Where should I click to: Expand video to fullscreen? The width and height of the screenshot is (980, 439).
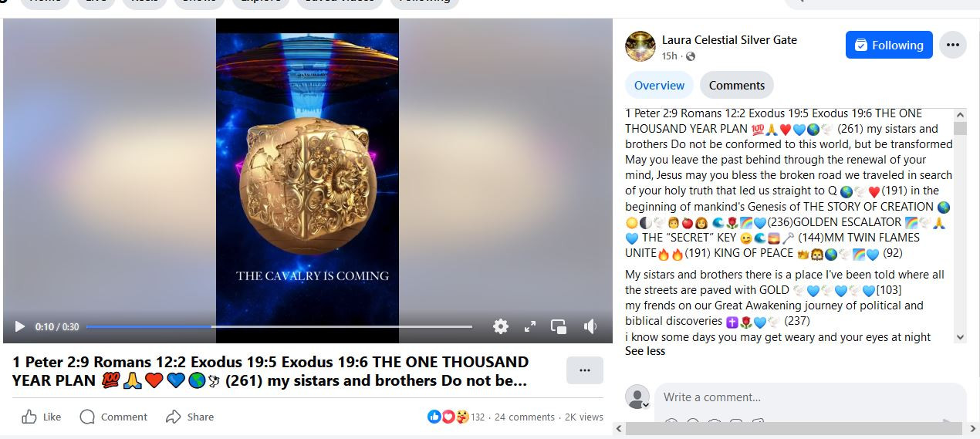pos(530,326)
